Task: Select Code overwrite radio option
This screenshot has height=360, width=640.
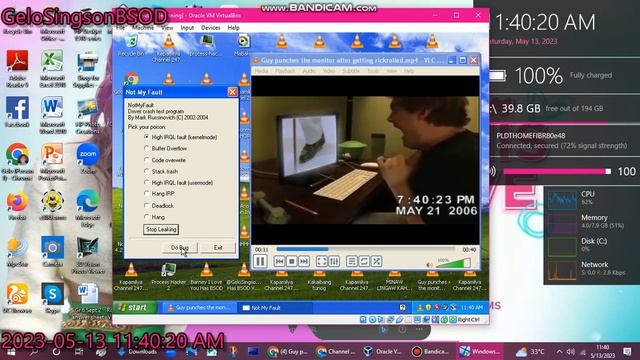Action: 147,160
